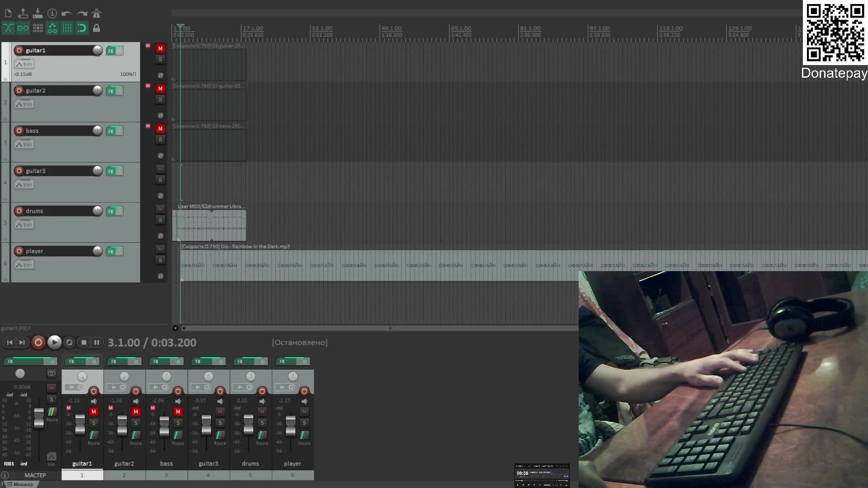Screen dimensions: 868x488
Task: Select mixer strip tab number 3
Action: pos(166,475)
